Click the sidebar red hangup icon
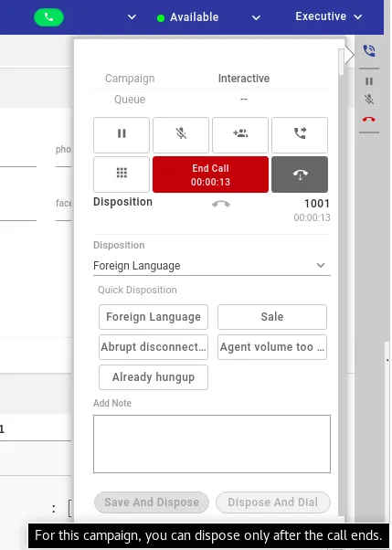 369,120
